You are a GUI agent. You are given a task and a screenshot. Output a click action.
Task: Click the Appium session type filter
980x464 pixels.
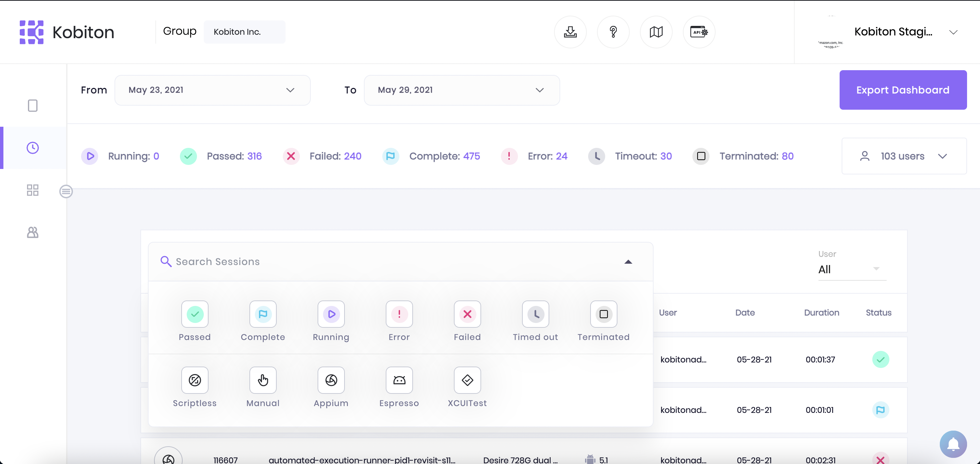click(331, 380)
